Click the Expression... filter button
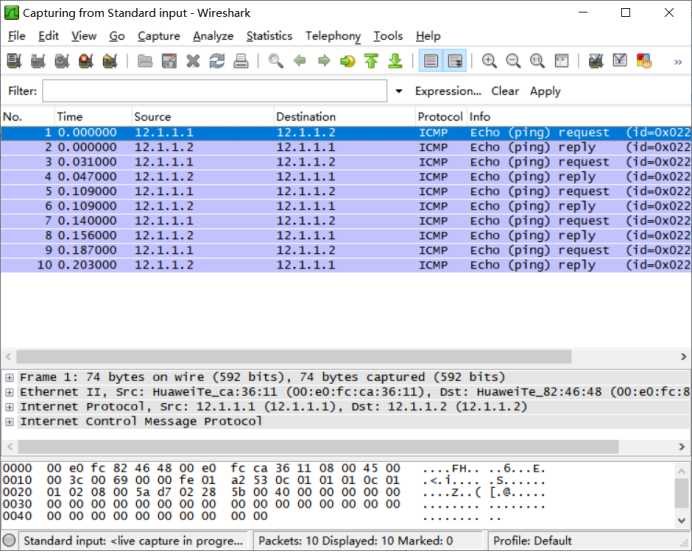Image resolution: width=692 pixels, height=552 pixels. click(x=448, y=91)
